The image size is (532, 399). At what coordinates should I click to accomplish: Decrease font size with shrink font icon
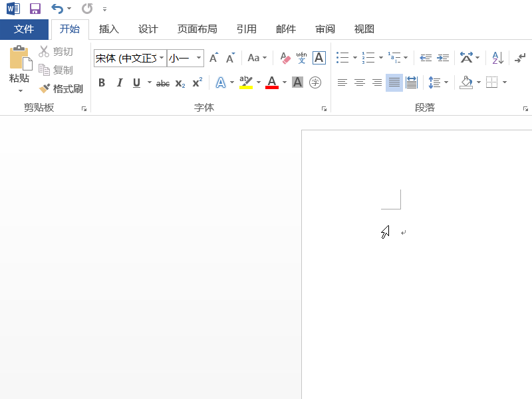tap(230, 58)
